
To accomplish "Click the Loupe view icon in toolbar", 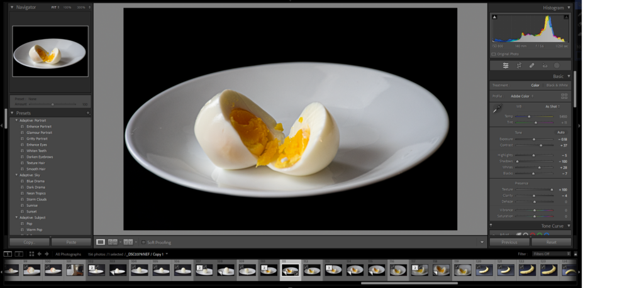I will click(101, 241).
